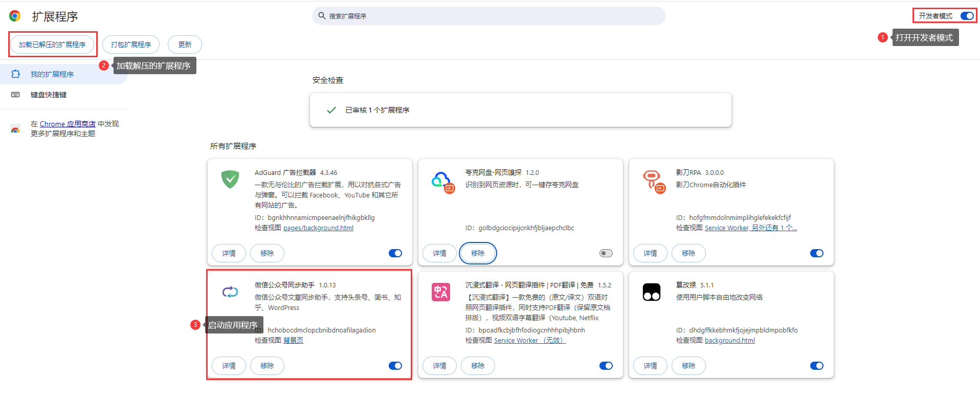Click the AdGuard ID bgnkhhnnamicmpeenaelnjfhikgbkllg text
Image resolution: width=980 pixels, height=401 pixels.
321,217
